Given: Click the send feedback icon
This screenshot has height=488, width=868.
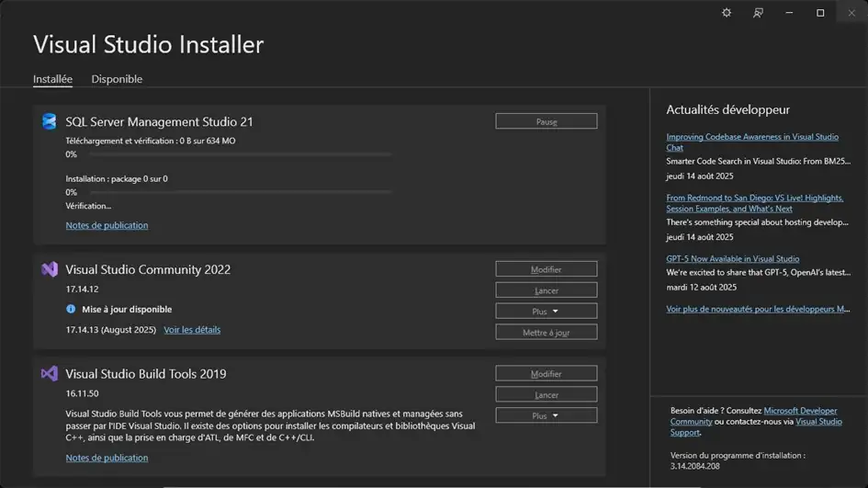Looking at the screenshot, I should [x=758, y=13].
